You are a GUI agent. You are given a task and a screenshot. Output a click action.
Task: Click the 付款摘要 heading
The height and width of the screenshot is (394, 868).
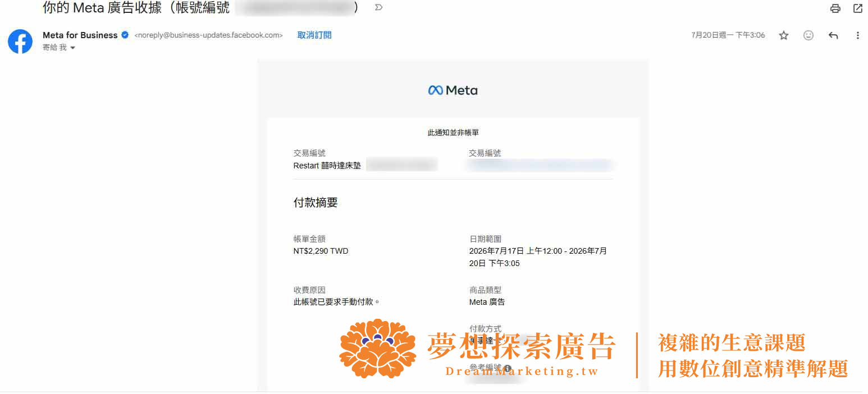[x=316, y=203]
